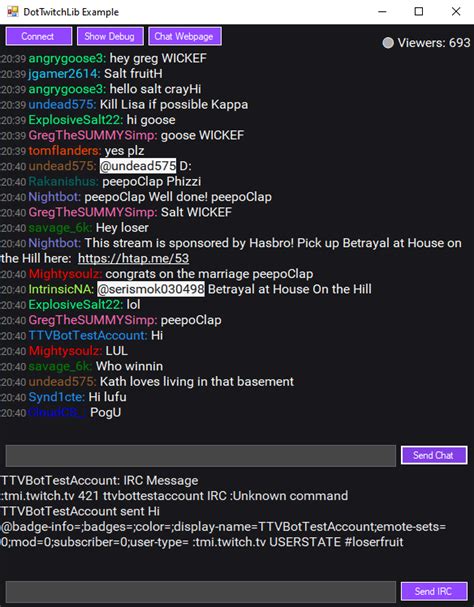
Task: Open the Show Debug panel
Action: click(x=110, y=36)
